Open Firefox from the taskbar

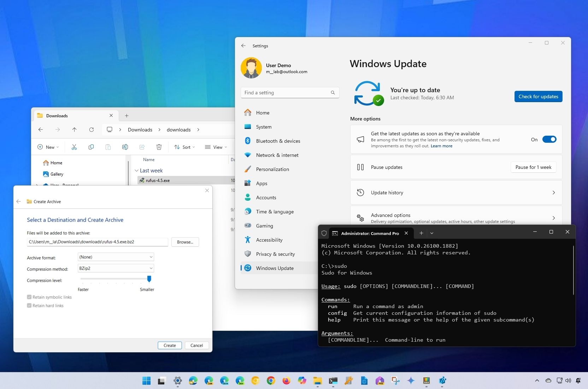point(286,381)
